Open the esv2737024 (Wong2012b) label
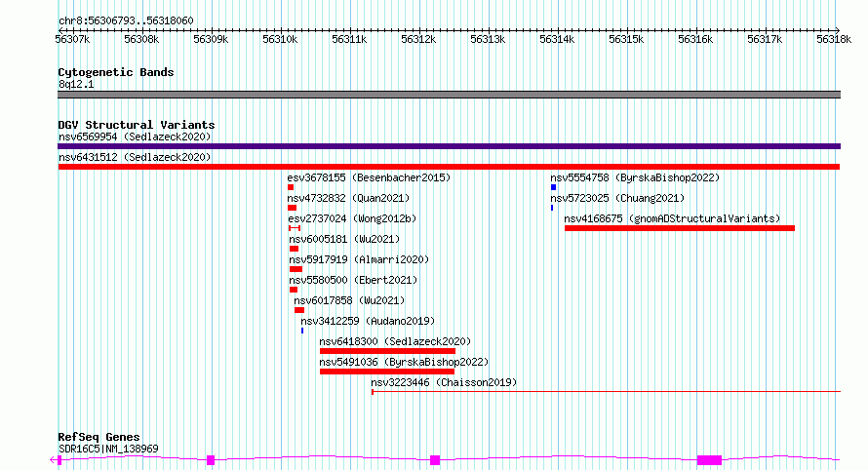Image resolution: width=868 pixels, height=470 pixels. tap(352, 218)
